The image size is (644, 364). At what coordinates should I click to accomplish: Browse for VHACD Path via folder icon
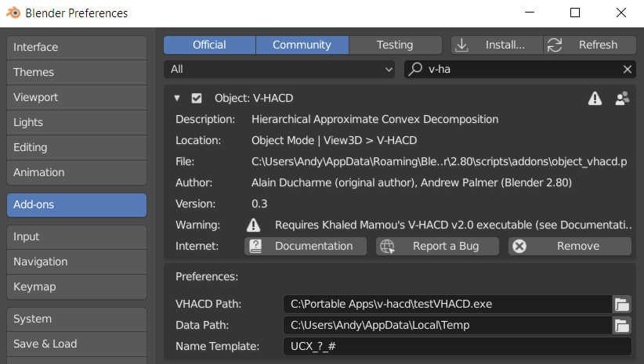pos(622,304)
